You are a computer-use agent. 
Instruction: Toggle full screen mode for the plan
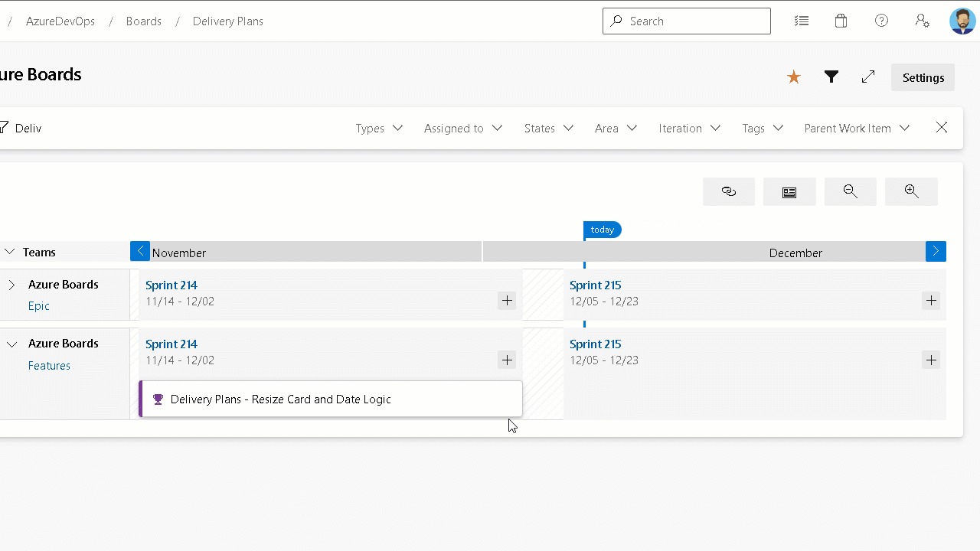point(867,77)
